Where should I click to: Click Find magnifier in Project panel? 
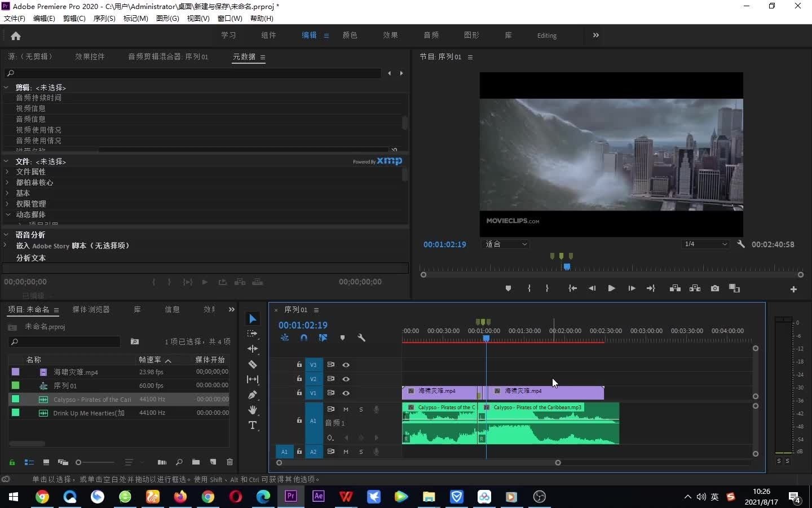pyautogui.click(x=179, y=462)
